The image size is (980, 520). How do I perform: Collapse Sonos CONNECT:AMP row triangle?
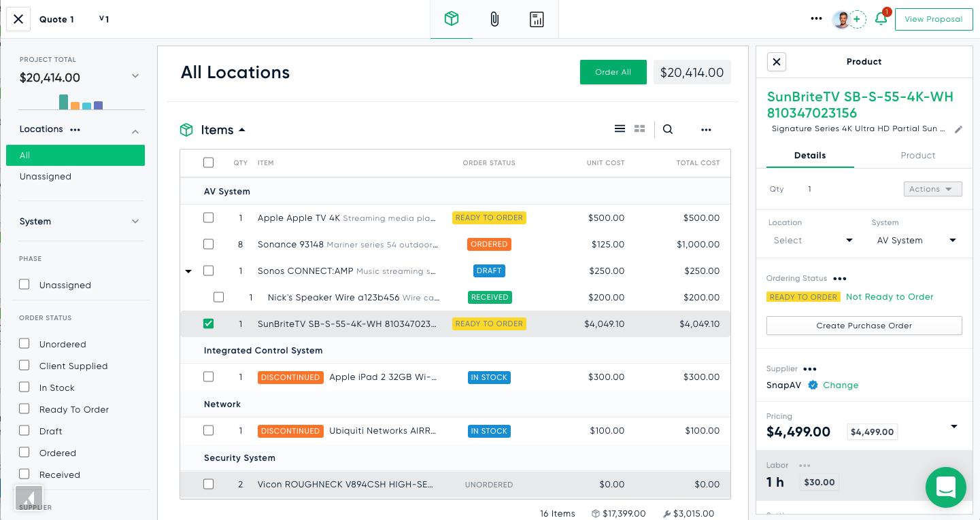point(188,271)
